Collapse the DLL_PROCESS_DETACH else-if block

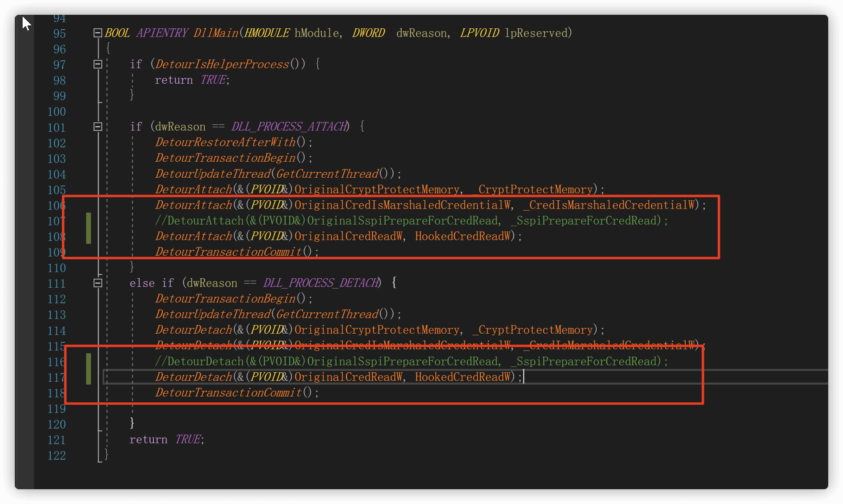click(x=98, y=283)
